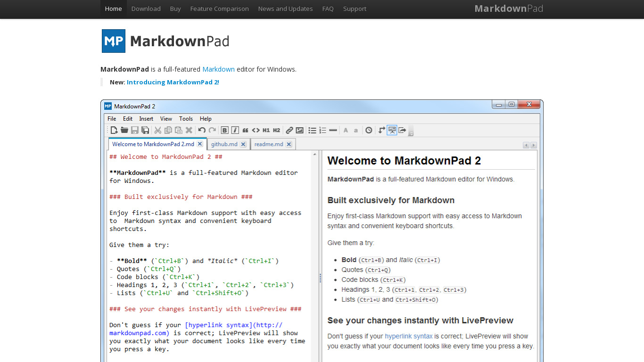644x362 pixels.
Task: Open the Tools menu
Action: coord(186,119)
